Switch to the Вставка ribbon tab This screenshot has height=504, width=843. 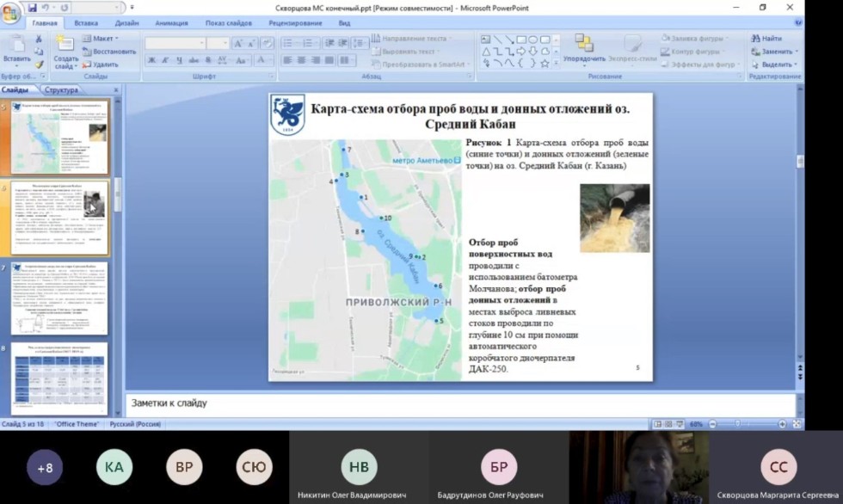[x=86, y=23]
